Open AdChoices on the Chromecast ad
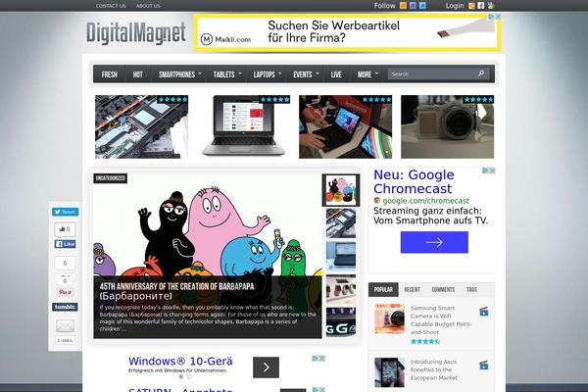 coord(486,171)
